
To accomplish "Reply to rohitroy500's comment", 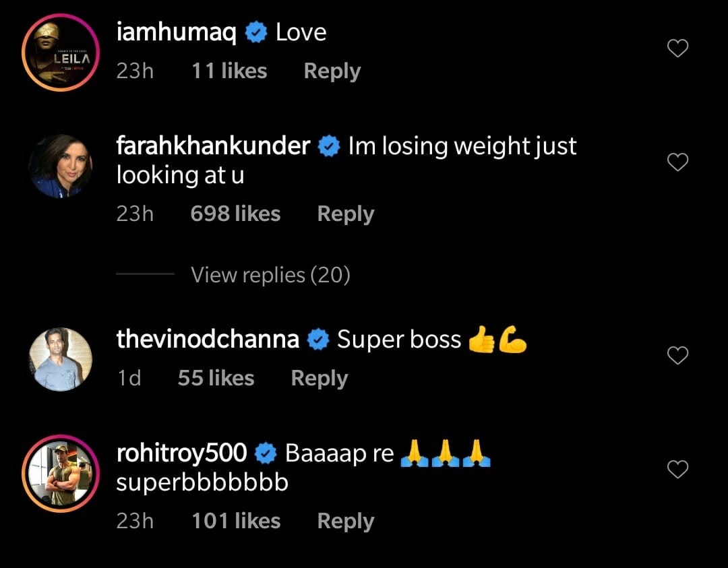I will click(345, 521).
